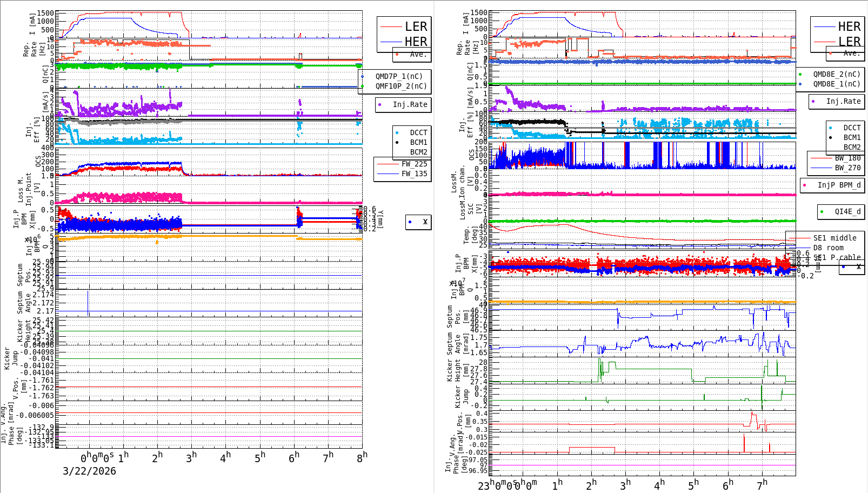Click the SE1 P.cable legend entry
The width and height of the screenshot is (868, 493).
(x=837, y=257)
